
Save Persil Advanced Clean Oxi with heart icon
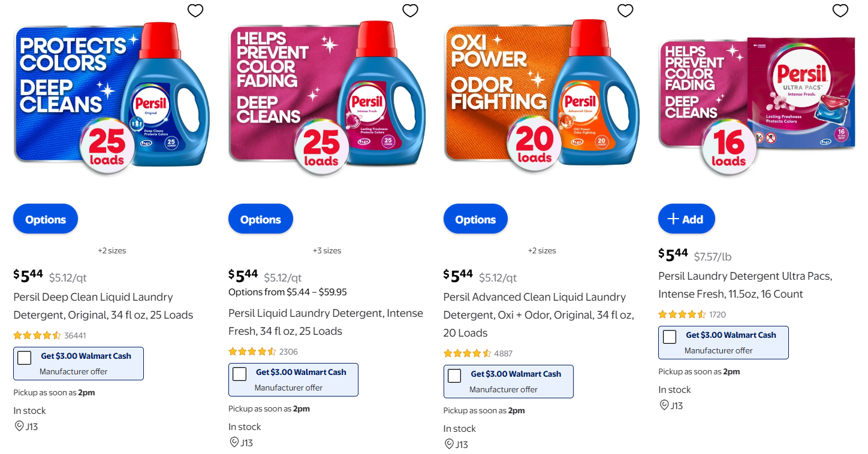[625, 10]
